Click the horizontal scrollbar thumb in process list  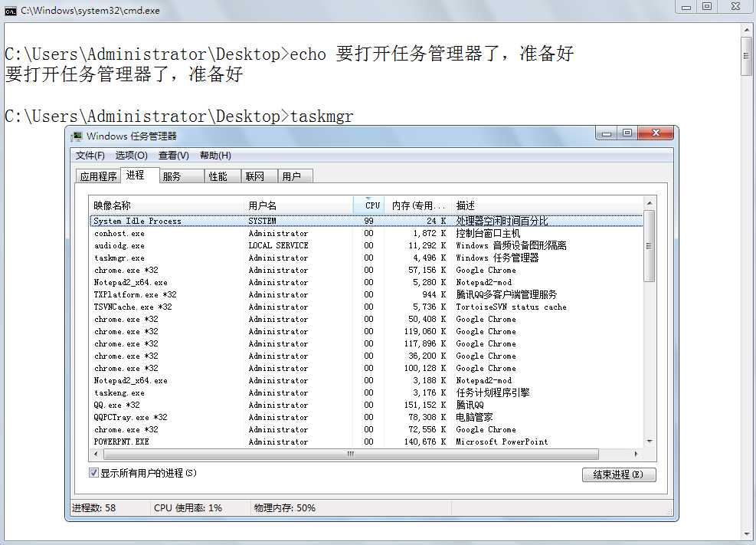click(351, 454)
